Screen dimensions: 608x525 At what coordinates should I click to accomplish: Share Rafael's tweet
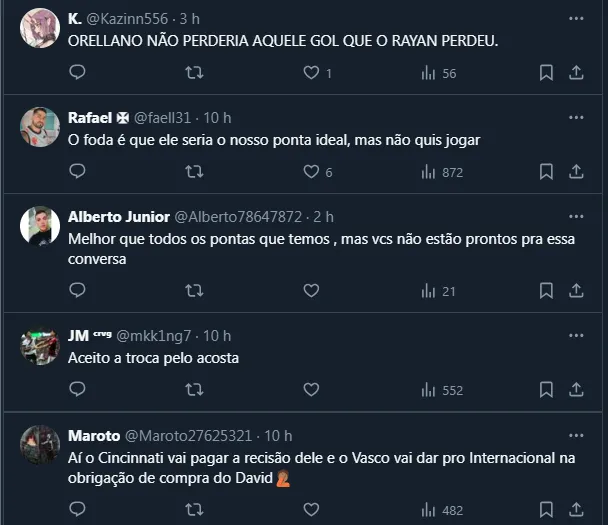pyautogui.click(x=576, y=172)
